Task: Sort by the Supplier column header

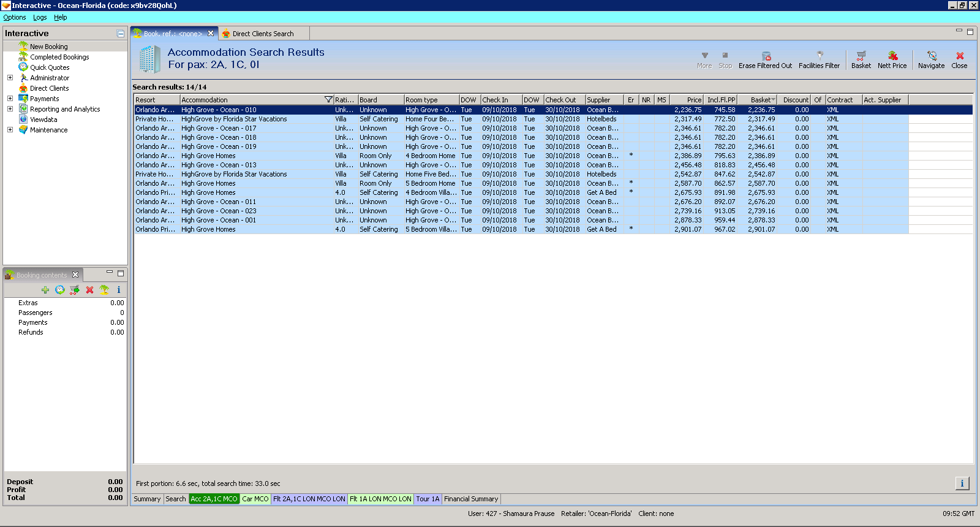Action: (605, 100)
